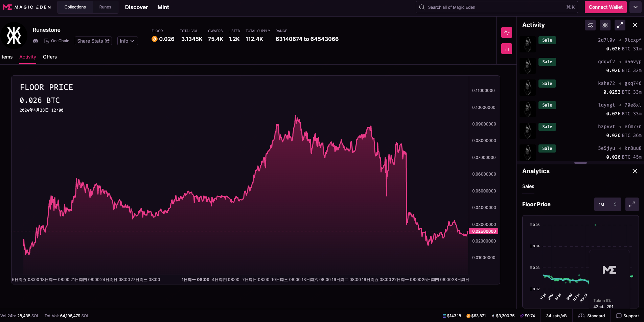Open the Info dropdown
The image size is (644, 322).
pyautogui.click(x=127, y=41)
